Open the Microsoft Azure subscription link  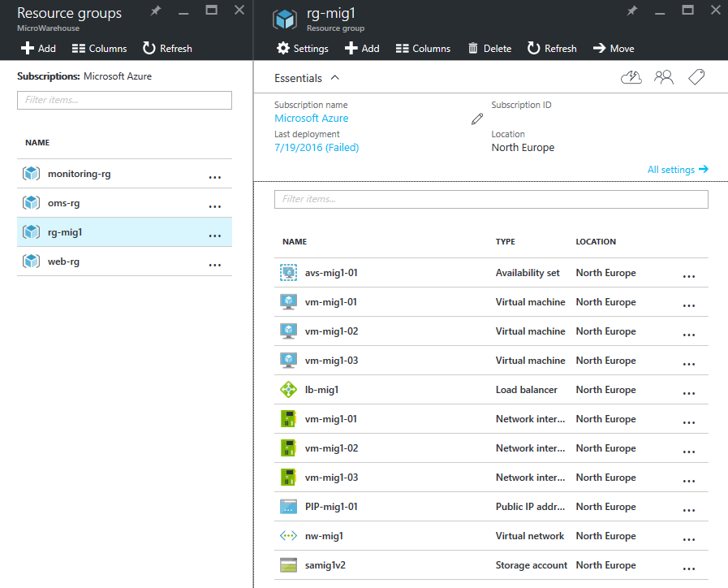coord(312,119)
